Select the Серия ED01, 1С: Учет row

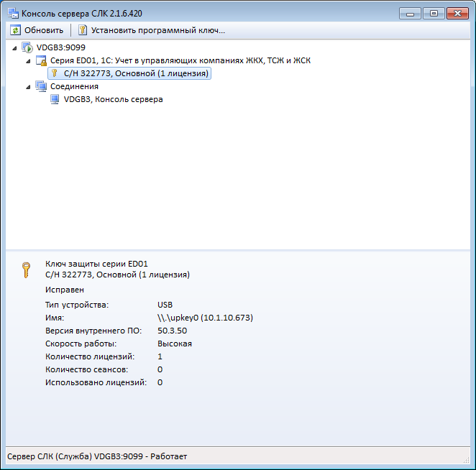180,60
